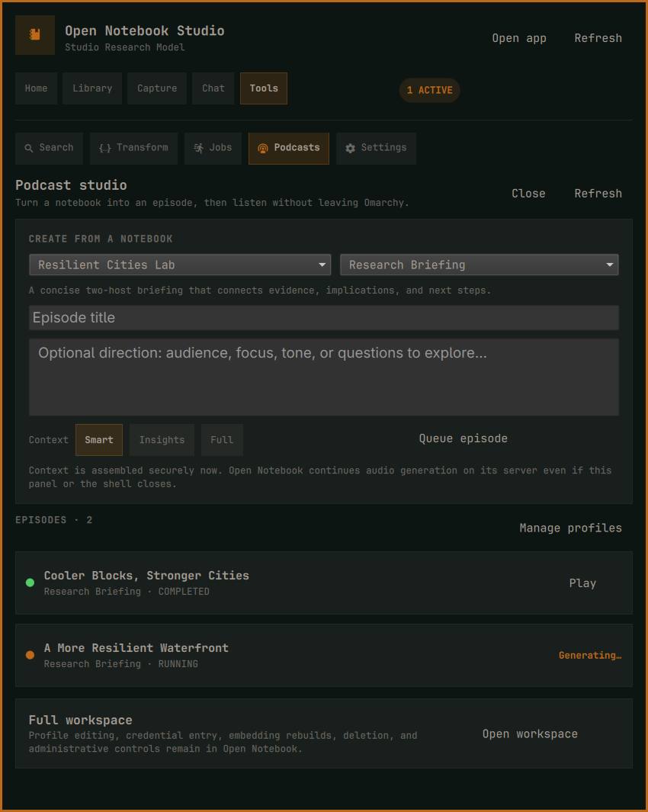Open the Resilient Cities Lab notebook dropdown
The width and height of the screenshot is (648, 812).
[x=180, y=265]
